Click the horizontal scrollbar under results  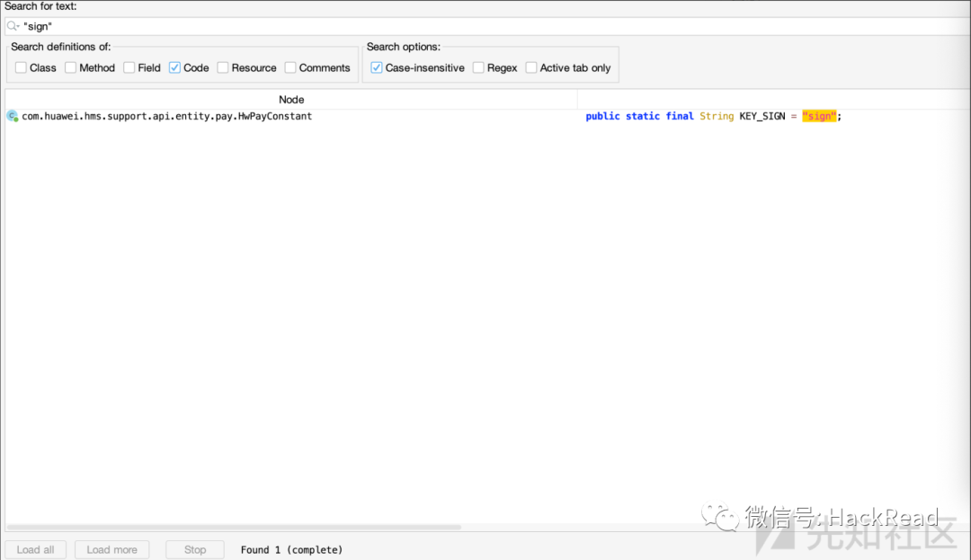[x=234, y=528]
